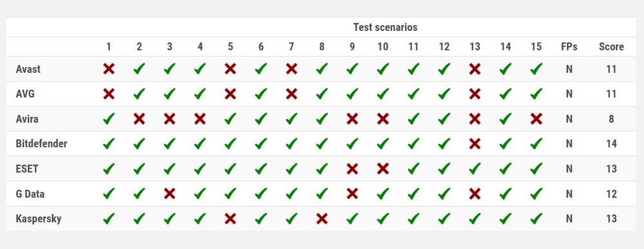
Task: Click ESET's green check for scenario 15
Action: [536, 168]
